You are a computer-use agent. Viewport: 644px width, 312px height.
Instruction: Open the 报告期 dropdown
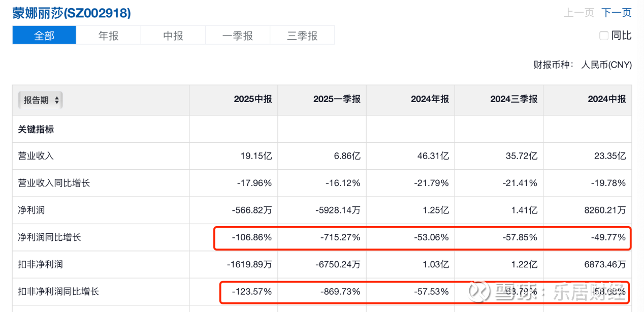coord(40,100)
